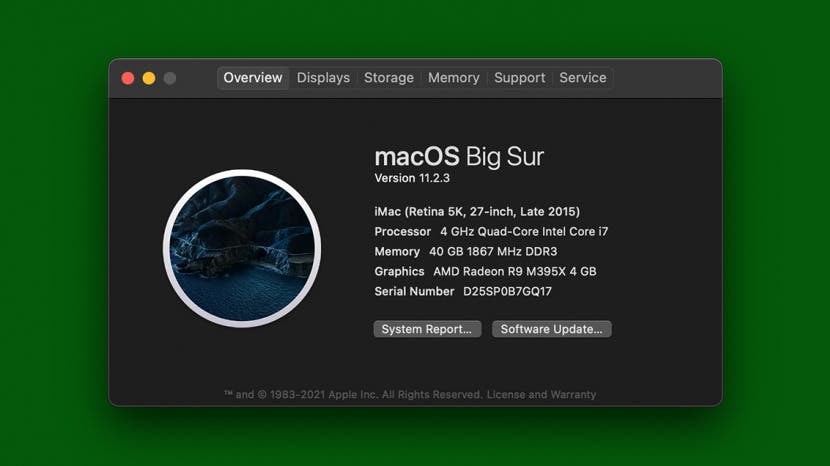Image resolution: width=830 pixels, height=466 pixels.
Task: Click the disabled gray zoom button
Action: 169,78
